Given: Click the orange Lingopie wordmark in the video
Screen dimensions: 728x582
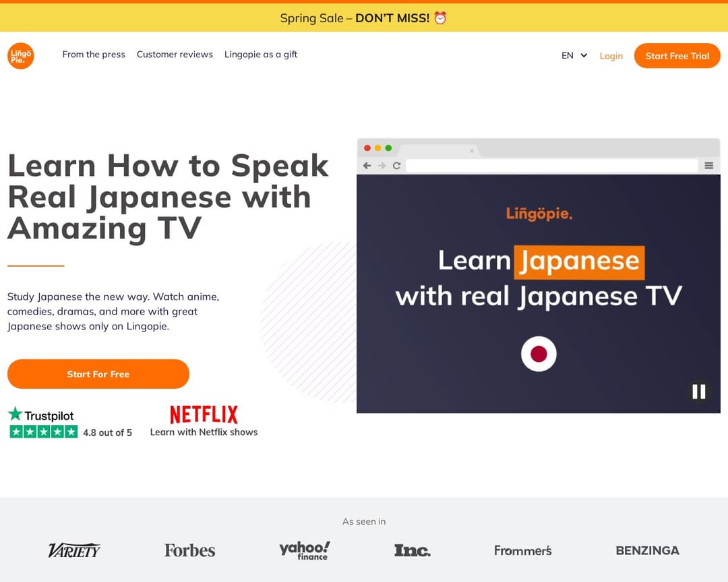Looking at the screenshot, I should (x=539, y=214).
